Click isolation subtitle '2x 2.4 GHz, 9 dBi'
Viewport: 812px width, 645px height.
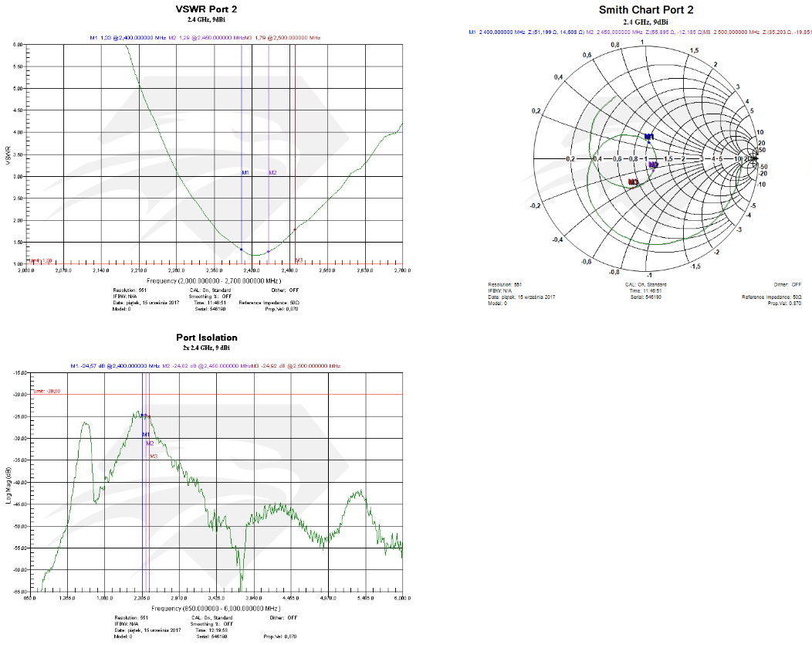[x=206, y=348]
